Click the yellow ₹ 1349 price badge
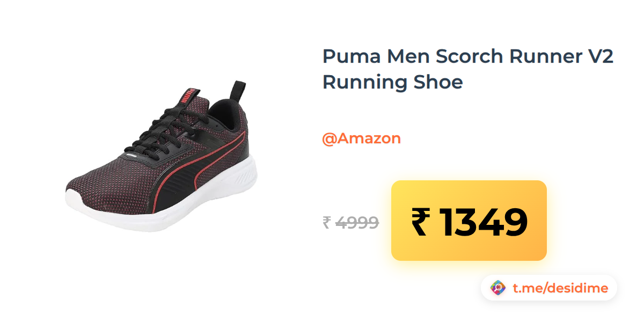 [x=469, y=221]
